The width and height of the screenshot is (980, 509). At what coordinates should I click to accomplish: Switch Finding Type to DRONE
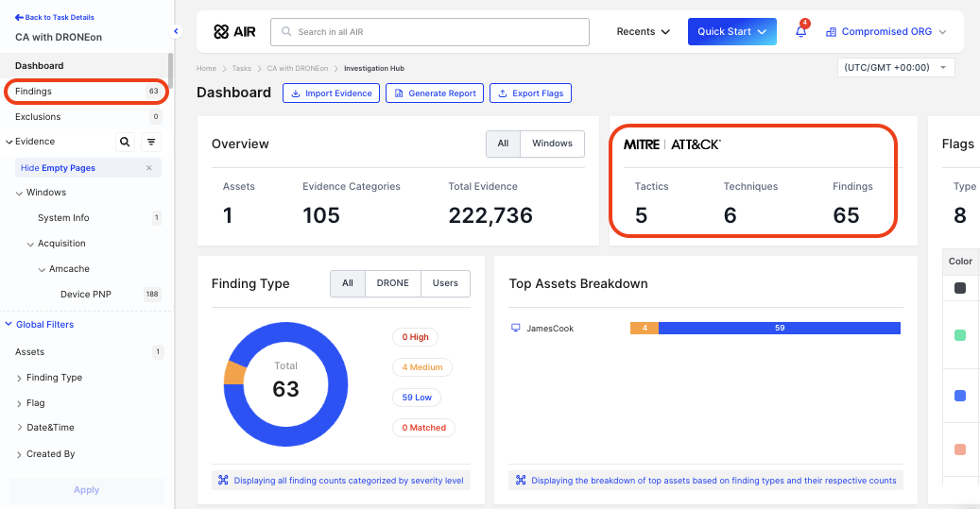pos(392,283)
